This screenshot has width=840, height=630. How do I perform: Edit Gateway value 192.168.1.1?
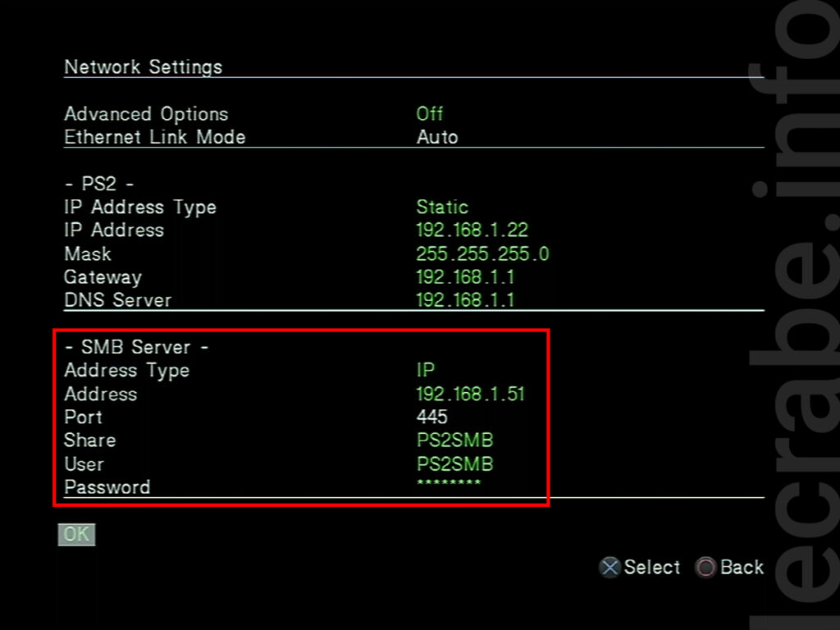point(465,277)
